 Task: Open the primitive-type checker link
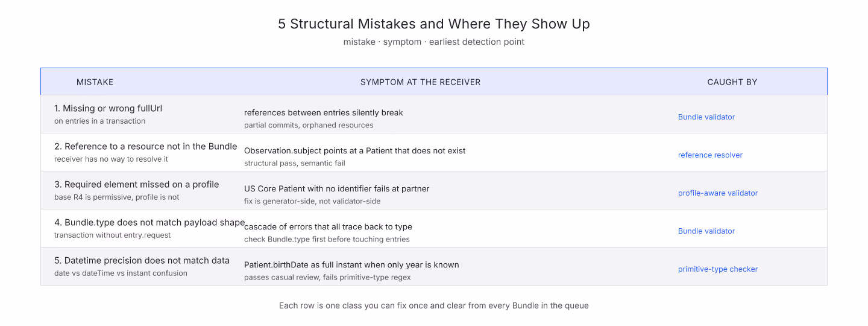pos(718,269)
